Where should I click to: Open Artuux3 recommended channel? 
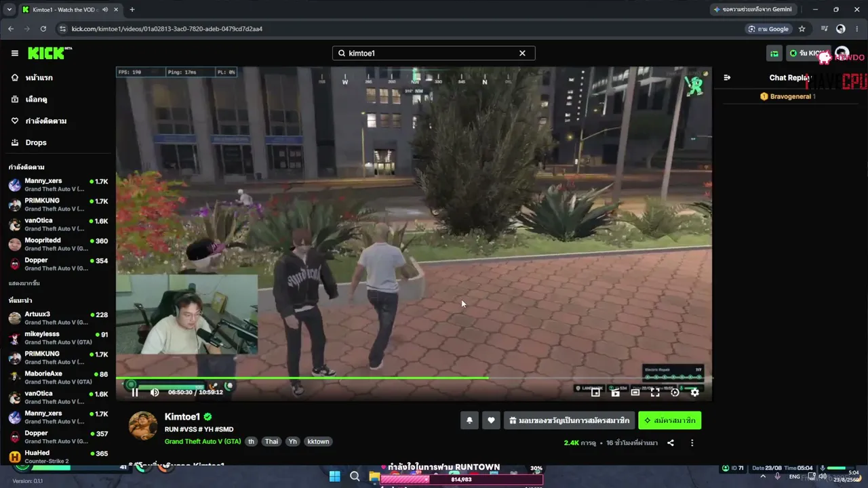coord(58,318)
